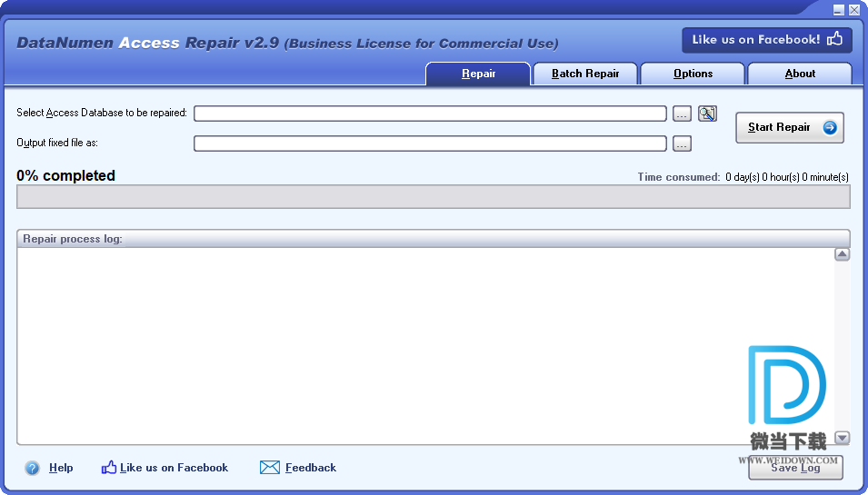Click the log scrollbar up arrow
The height and width of the screenshot is (495, 868).
(842, 254)
